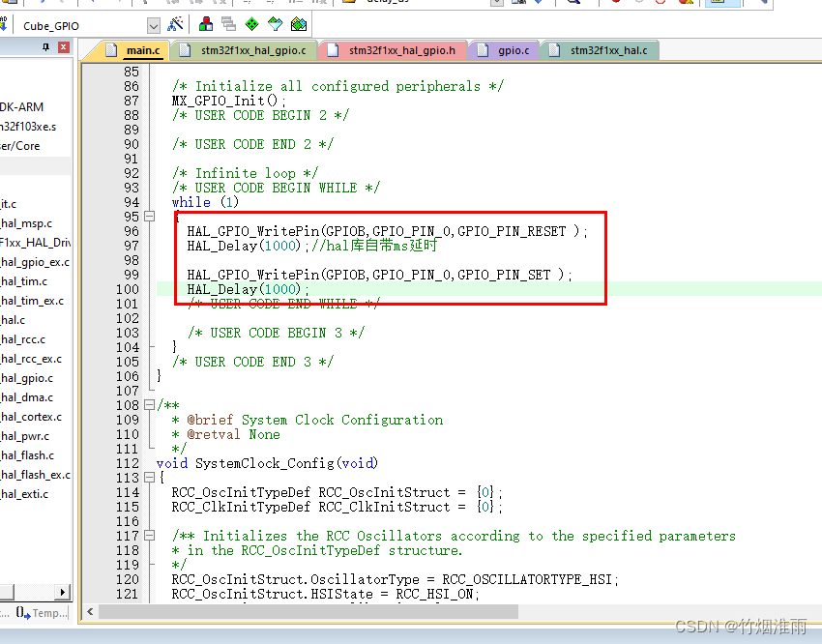
Task: Open the target selector Cube_GPIO dropdown
Action: (x=153, y=26)
